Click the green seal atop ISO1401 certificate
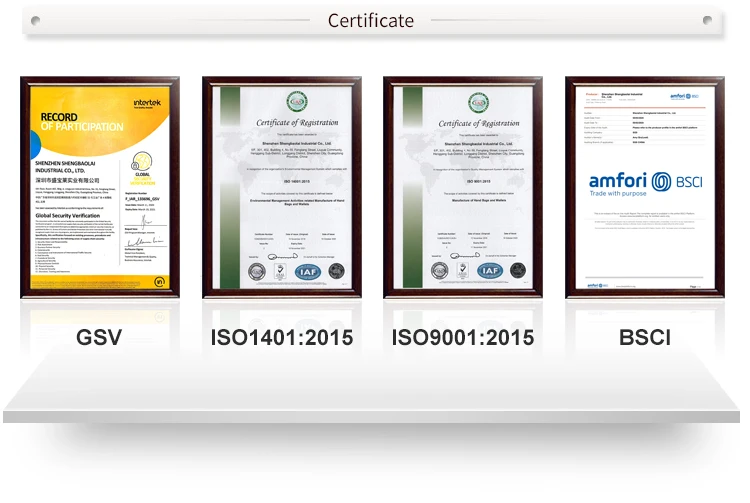 point(297,102)
